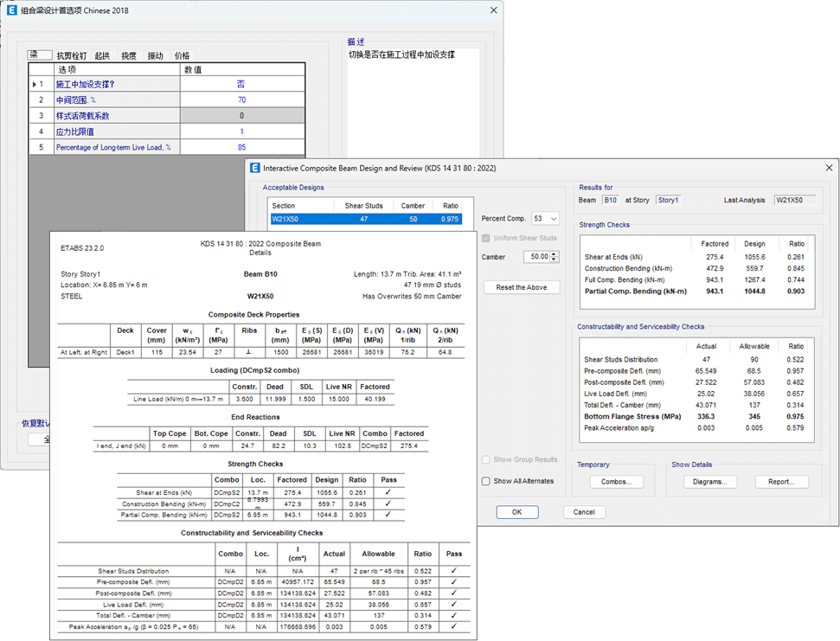The height and width of the screenshot is (641, 840).
Task: Tick the Show Group Results checkbox
Action: click(x=486, y=460)
